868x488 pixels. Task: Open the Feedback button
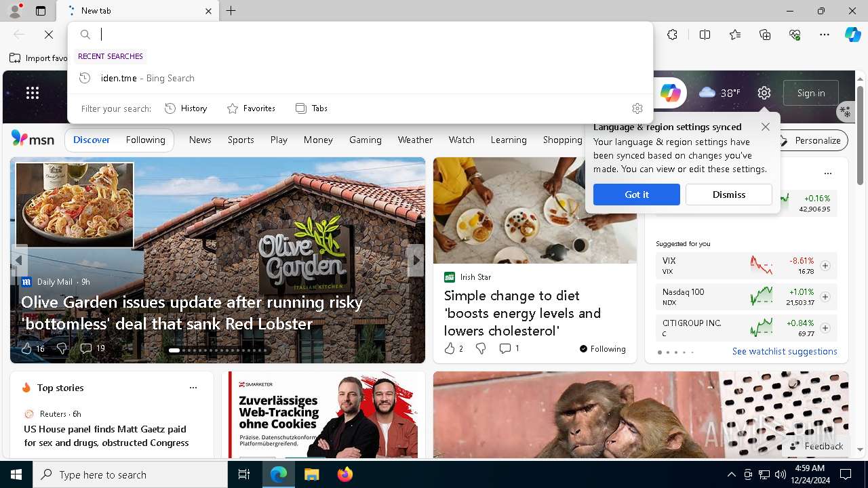point(816,446)
